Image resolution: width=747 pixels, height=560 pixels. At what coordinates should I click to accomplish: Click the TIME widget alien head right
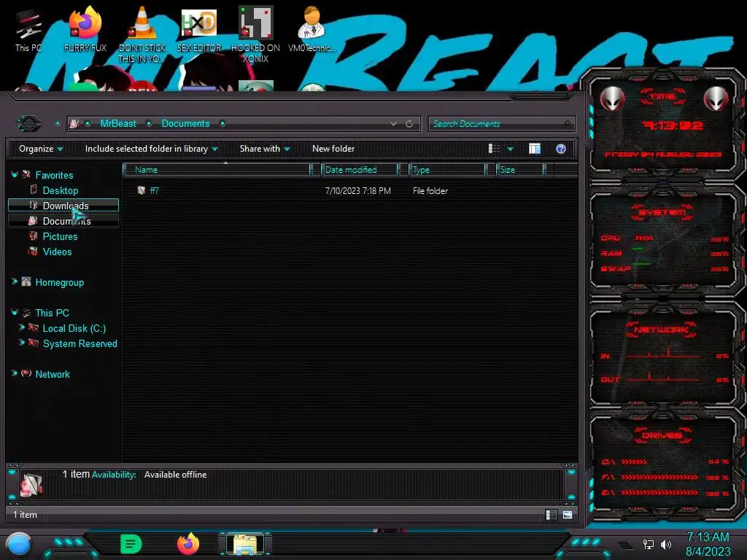[716, 98]
